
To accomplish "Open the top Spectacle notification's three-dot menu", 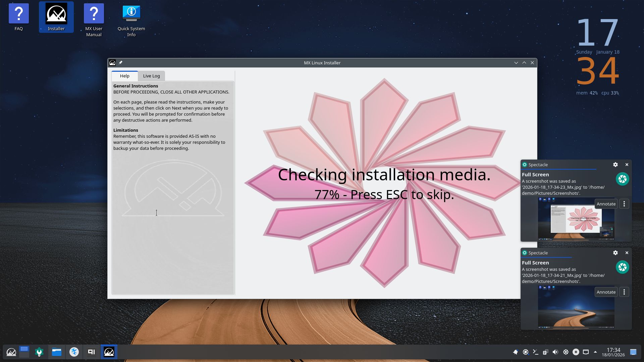I will click(x=624, y=204).
